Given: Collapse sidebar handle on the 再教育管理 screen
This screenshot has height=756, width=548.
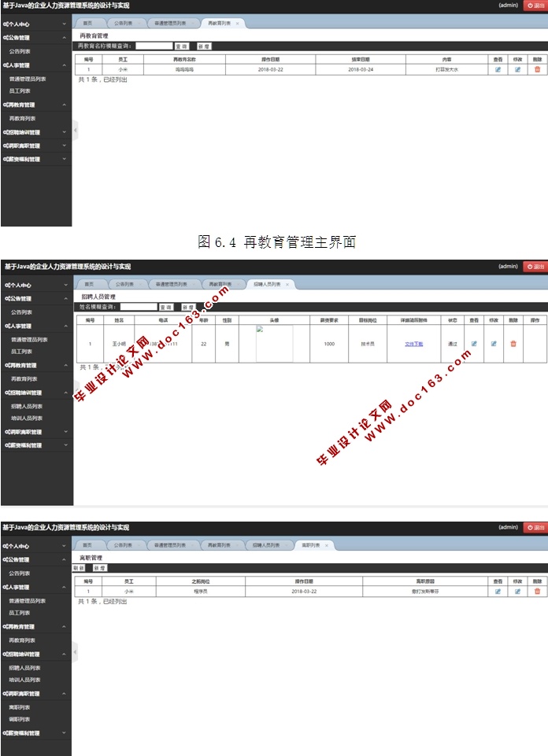Looking at the screenshot, I should (75, 130).
